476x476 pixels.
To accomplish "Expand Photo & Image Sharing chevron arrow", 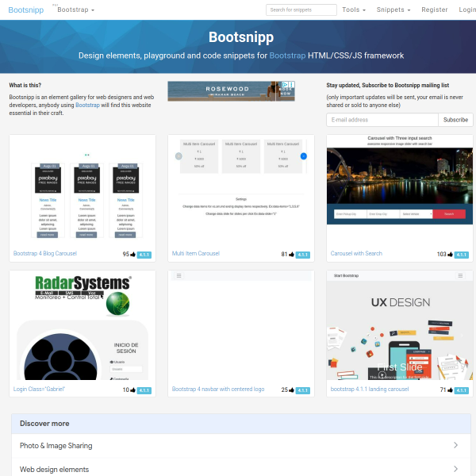I will pos(455,445).
